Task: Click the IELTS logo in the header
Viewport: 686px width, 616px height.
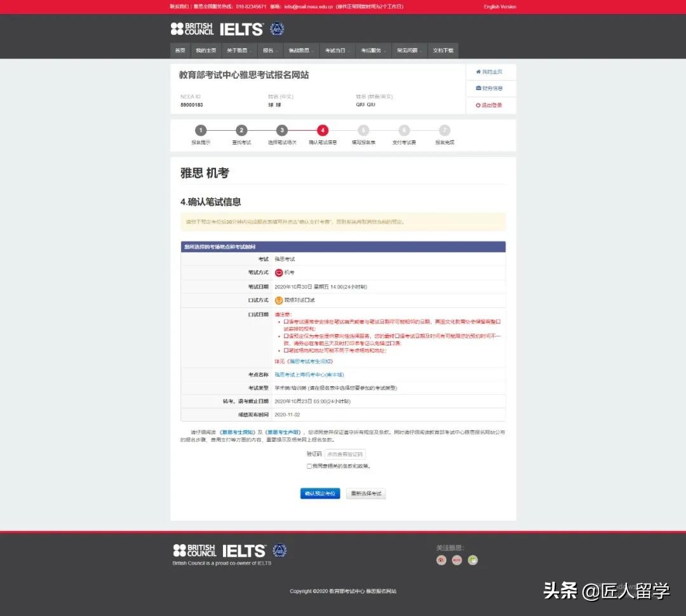Action: tap(241, 29)
